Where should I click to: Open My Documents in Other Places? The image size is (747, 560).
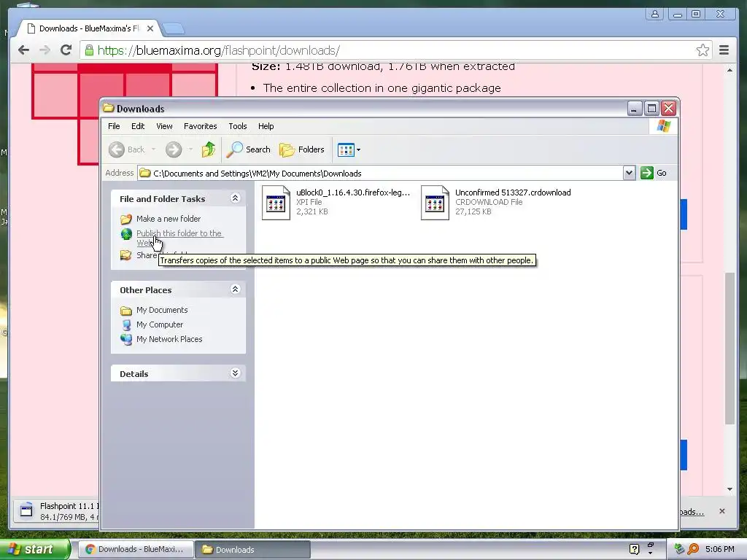point(162,310)
